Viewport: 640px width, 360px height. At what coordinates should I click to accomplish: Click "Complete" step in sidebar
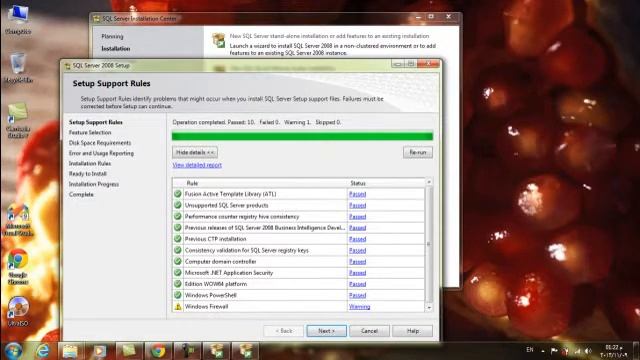81,194
